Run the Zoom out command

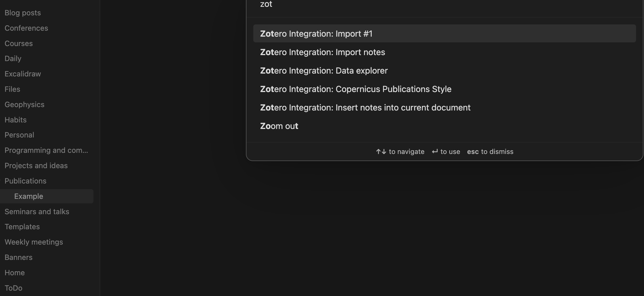point(279,126)
